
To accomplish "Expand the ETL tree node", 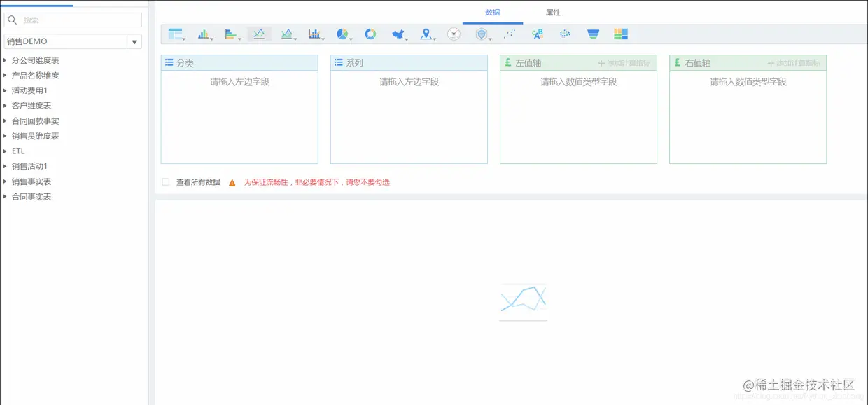I will (5, 151).
